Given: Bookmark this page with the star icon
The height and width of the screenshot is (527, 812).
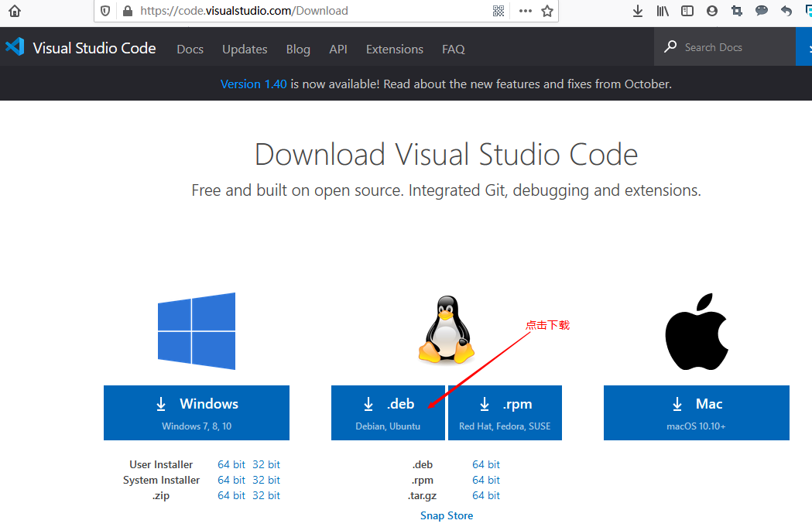Looking at the screenshot, I should click(x=547, y=11).
